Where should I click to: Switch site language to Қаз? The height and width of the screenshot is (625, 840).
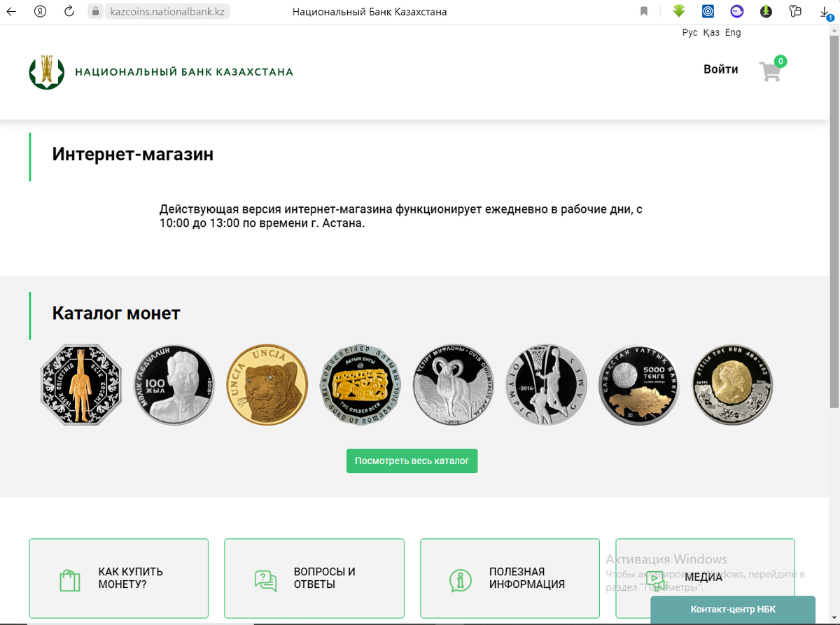[x=711, y=33]
